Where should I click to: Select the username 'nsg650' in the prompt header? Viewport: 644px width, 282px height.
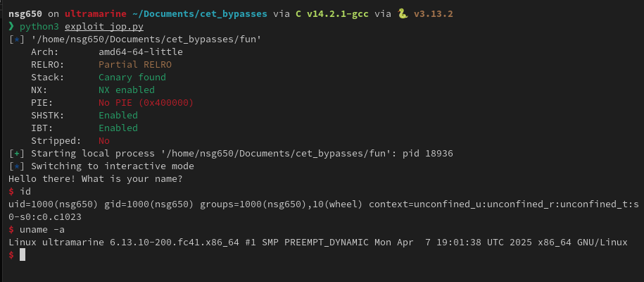coord(25,14)
